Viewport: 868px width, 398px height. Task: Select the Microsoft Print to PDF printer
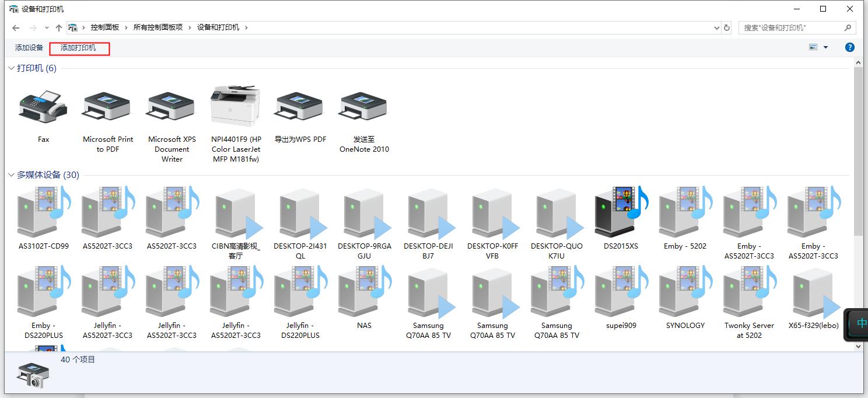coord(107,107)
